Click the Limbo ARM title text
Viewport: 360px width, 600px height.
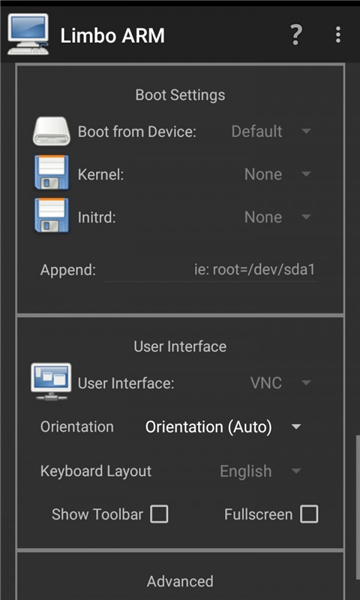[112, 36]
